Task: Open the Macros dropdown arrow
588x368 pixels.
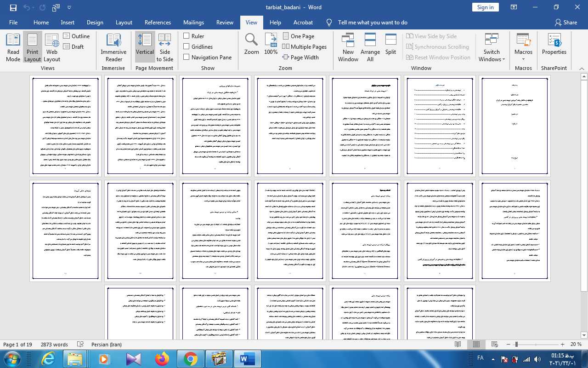Action: tap(523, 59)
